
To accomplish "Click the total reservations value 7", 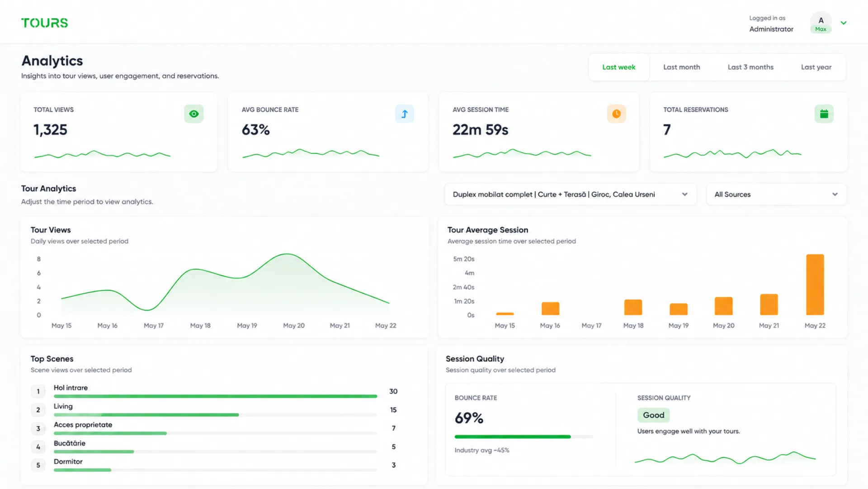I will tap(667, 130).
